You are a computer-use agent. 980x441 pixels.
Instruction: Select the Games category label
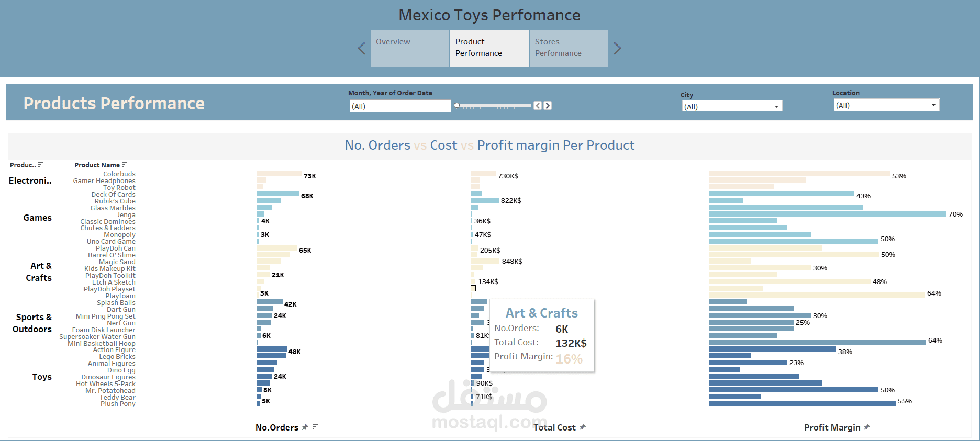tap(38, 218)
